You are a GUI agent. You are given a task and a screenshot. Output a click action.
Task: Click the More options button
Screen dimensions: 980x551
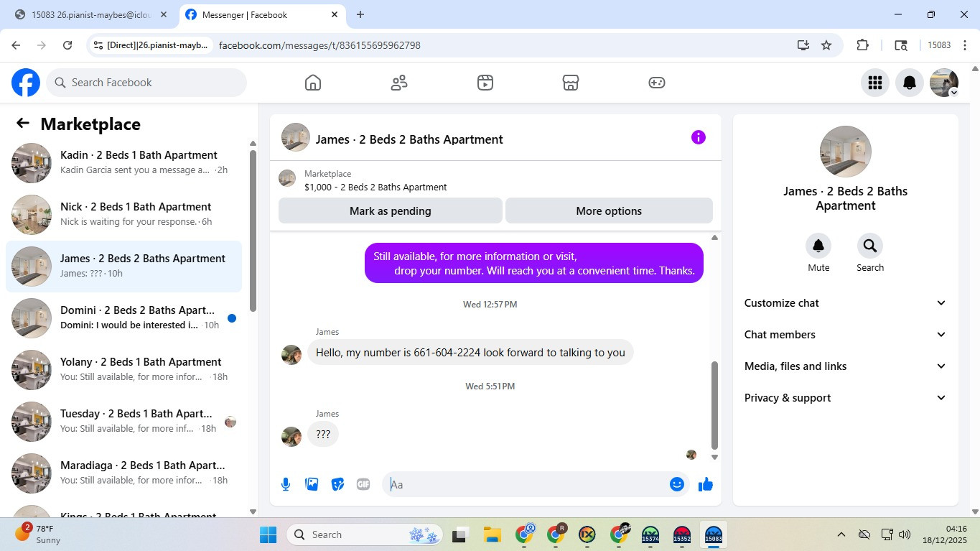tap(609, 211)
